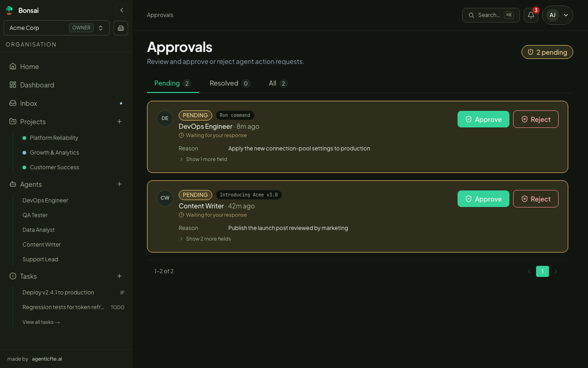Click the '2 pending' badge
The height and width of the screenshot is (368, 588).
pyautogui.click(x=547, y=52)
